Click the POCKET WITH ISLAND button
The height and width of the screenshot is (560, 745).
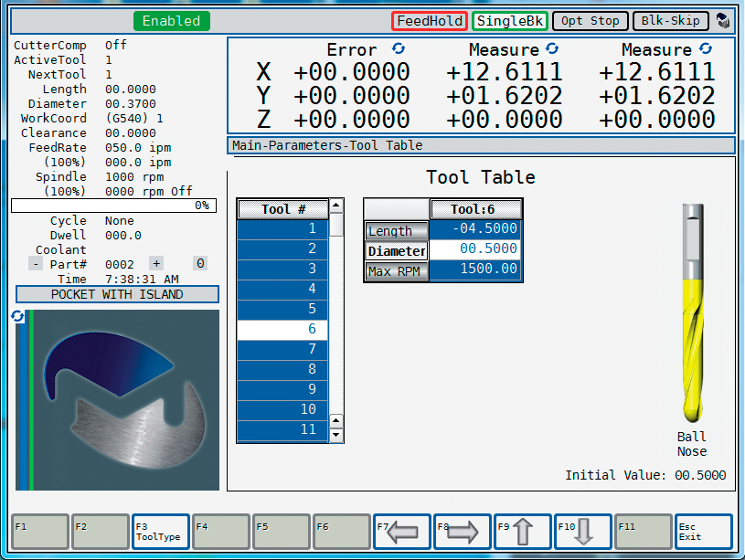(x=117, y=294)
